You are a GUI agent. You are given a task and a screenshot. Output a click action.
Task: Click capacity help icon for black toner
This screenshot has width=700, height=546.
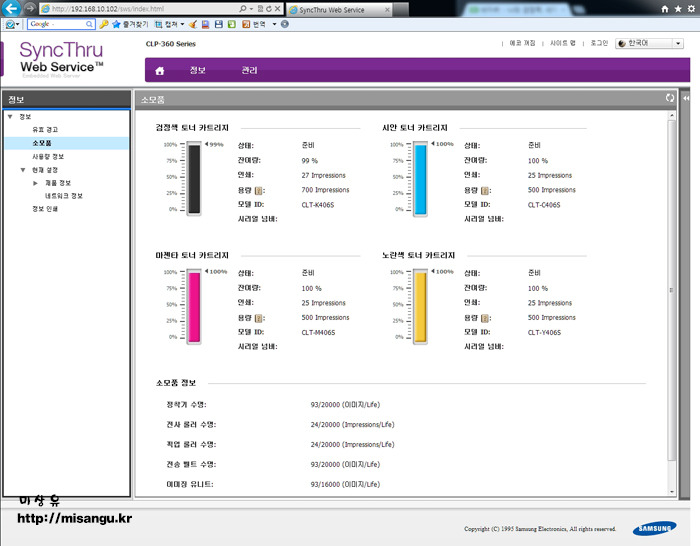(x=258, y=191)
